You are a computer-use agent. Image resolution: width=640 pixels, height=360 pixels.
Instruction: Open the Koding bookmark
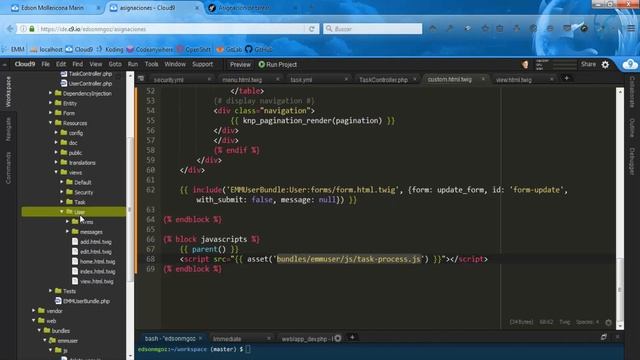click(109, 49)
